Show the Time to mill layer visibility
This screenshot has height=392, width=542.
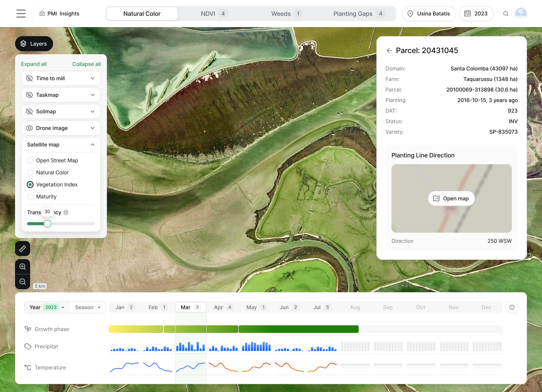(29, 78)
